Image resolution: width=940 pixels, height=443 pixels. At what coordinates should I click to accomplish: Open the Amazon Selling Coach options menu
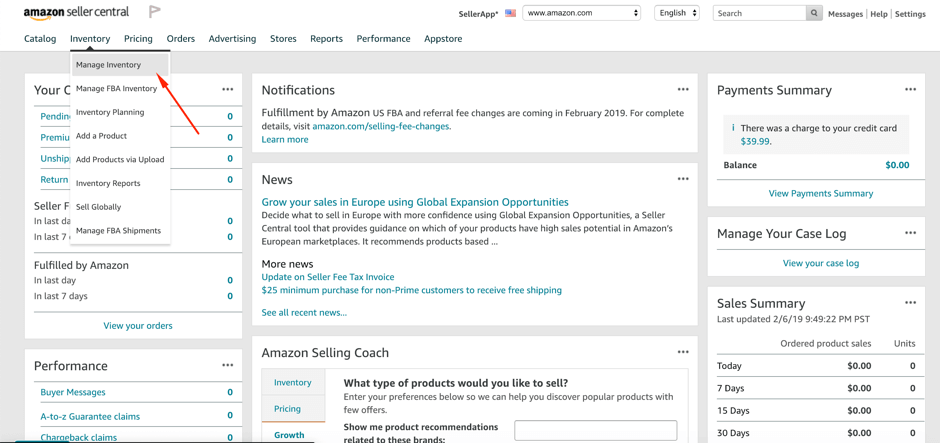(x=683, y=352)
